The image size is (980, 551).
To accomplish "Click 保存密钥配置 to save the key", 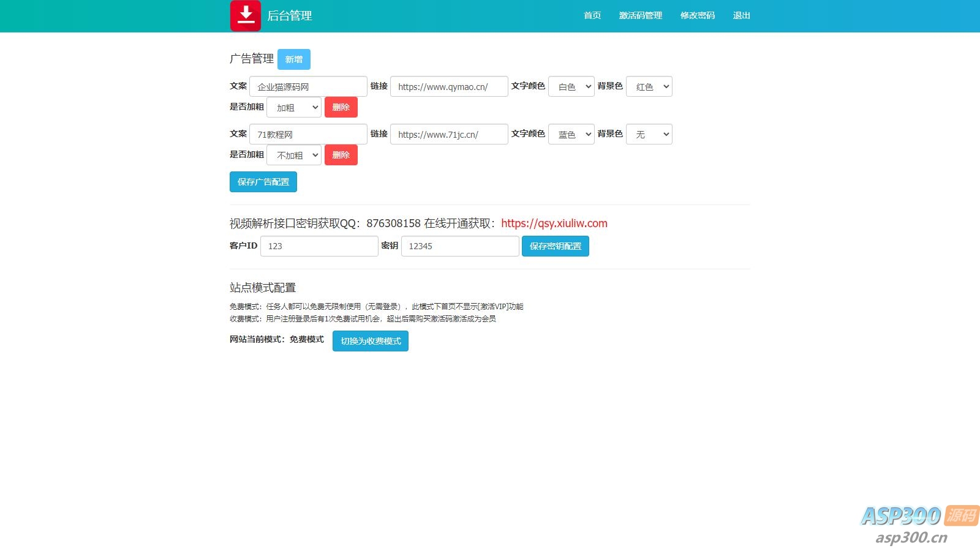I will 555,246.
